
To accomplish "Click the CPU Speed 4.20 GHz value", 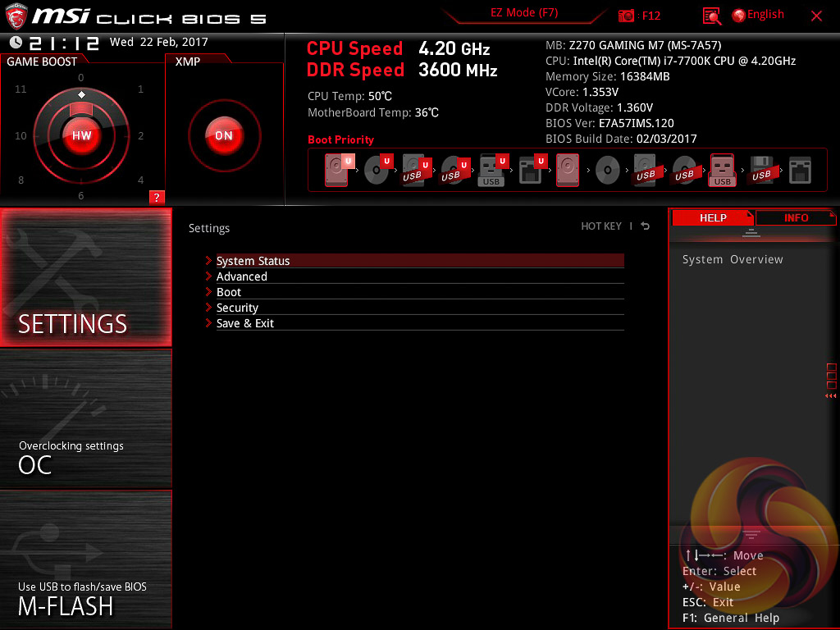I will tap(454, 48).
